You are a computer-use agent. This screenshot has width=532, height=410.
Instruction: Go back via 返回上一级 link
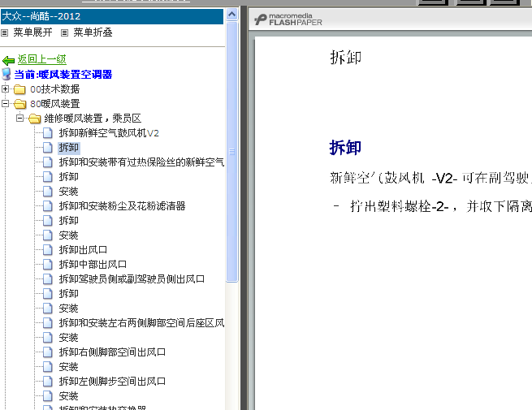click(x=41, y=59)
